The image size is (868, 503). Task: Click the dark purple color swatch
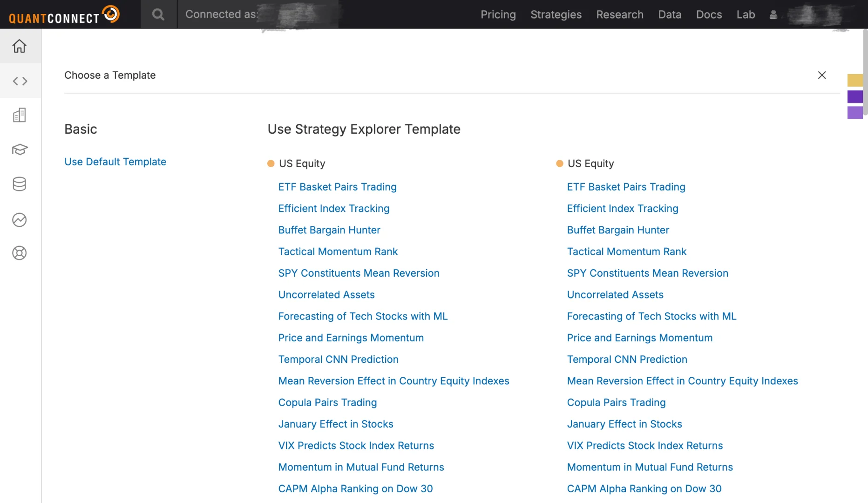(x=855, y=96)
